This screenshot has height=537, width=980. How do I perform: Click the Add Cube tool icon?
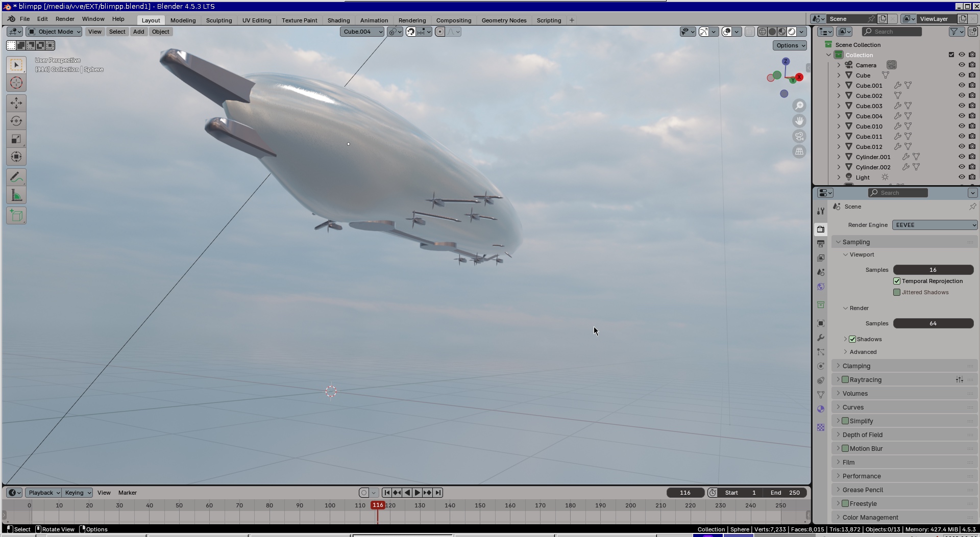click(16, 216)
